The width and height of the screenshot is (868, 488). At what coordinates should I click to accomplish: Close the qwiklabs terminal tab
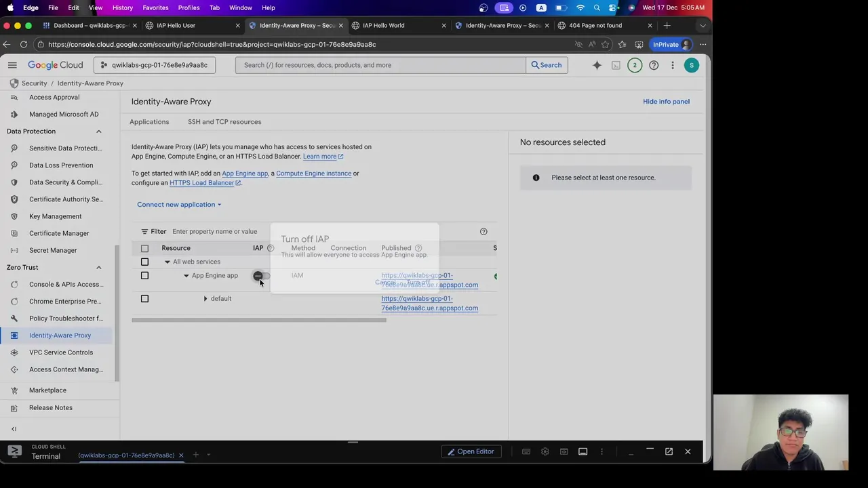click(x=181, y=455)
